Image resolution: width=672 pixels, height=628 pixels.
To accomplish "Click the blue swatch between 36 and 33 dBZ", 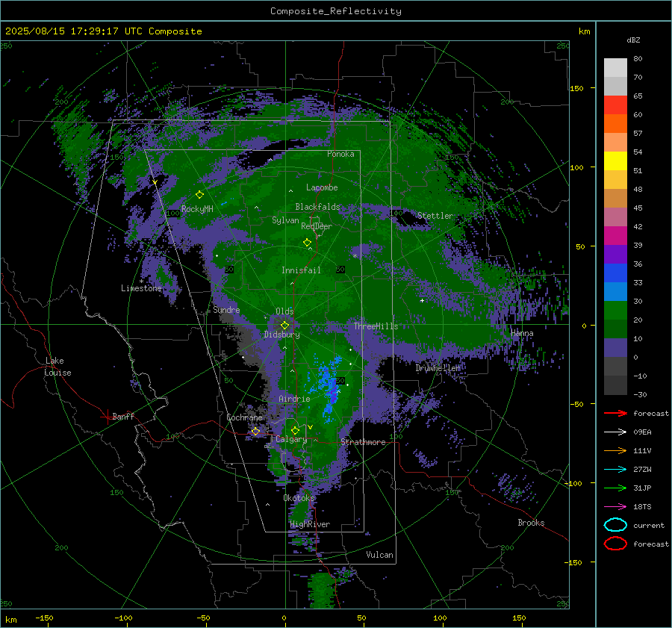I will click(x=615, y=273).
